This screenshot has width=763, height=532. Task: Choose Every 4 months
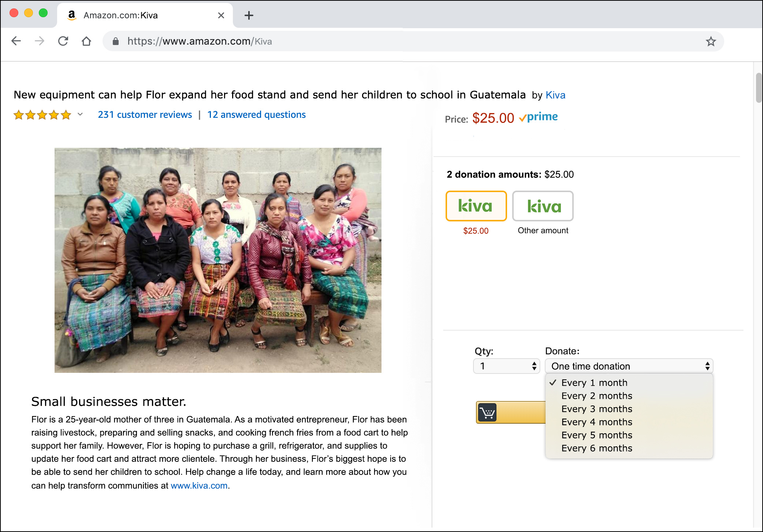(x=629, y=422)
